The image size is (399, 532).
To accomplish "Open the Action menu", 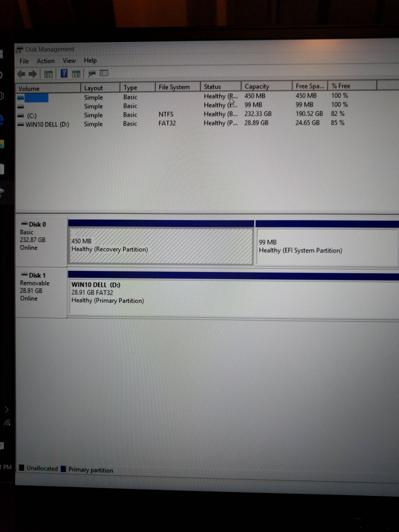I will [x=45, y=61].
